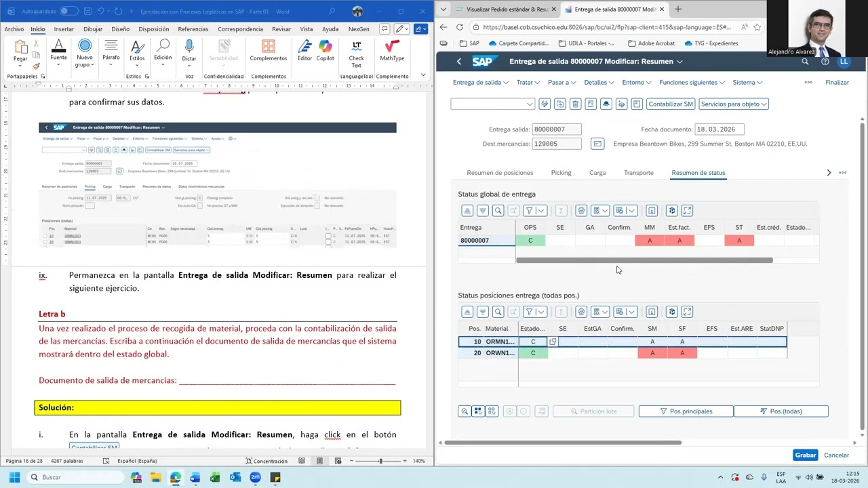This screenshot has width=868, height=488.
Task: Click the Cancelar button in SAP
Action: coord(836,455)
